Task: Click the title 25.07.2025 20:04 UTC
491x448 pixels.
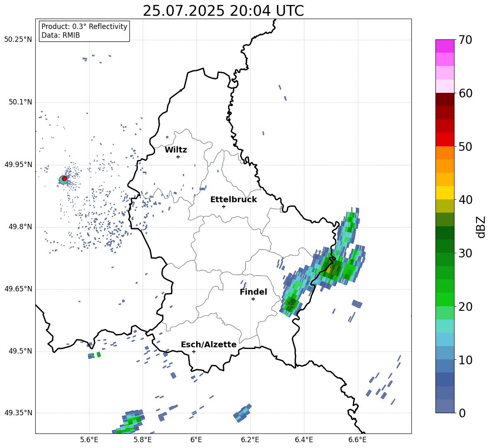Action: coord(223,11)
